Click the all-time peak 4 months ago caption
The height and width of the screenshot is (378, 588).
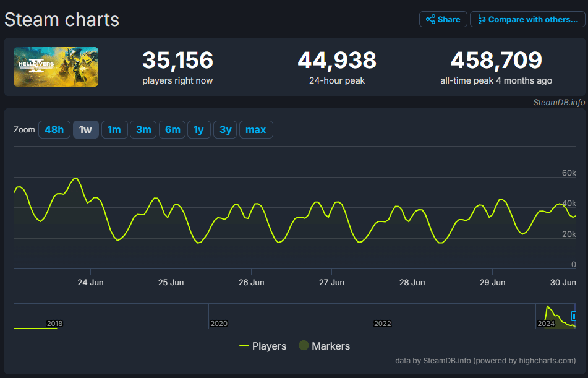(x=496, y=80)
